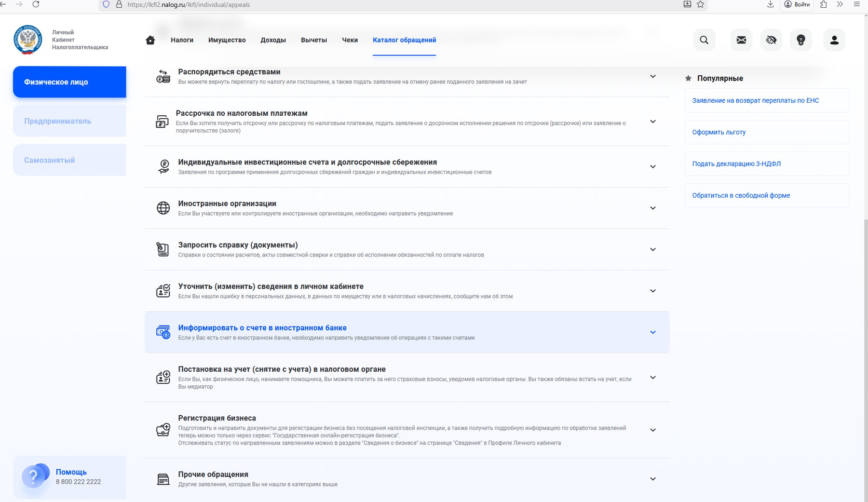Open Подать декларацию 3-НДФЛ link
The height and width of the screenshot is (502, 868).
pos(736,164)
